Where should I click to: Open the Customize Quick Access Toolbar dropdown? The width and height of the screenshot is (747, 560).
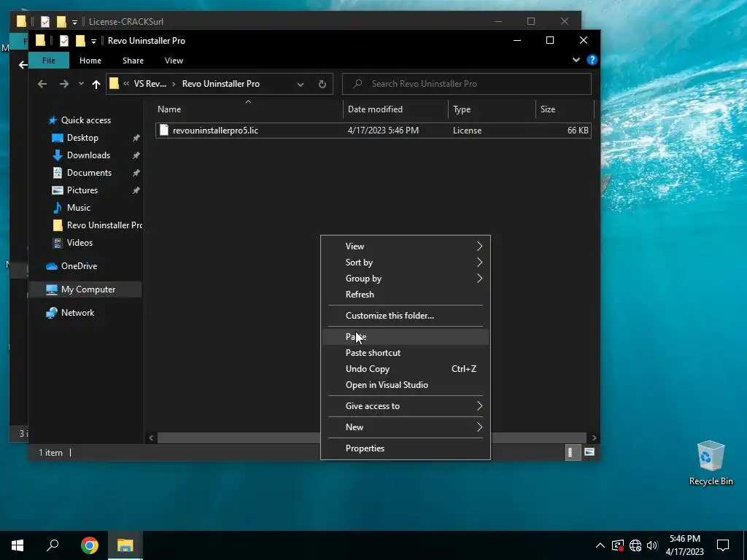93,41
